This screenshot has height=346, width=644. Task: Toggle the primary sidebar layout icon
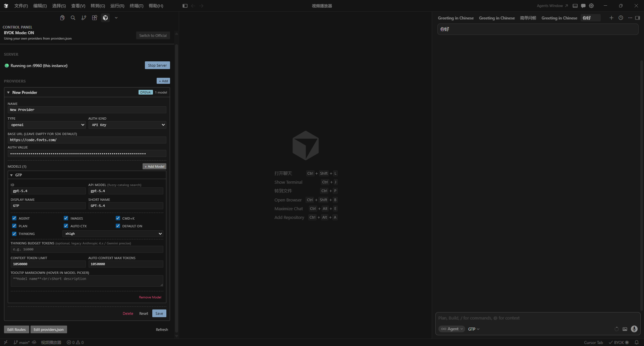point(185,6)
